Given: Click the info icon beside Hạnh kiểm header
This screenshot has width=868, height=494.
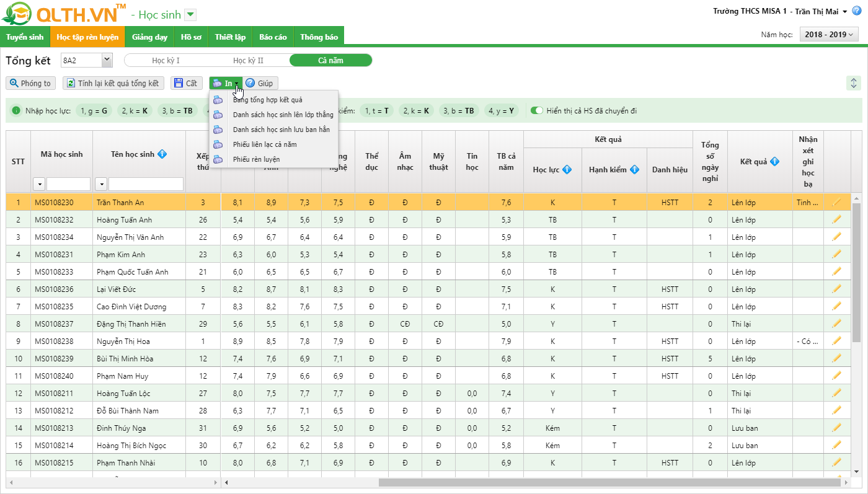Looking at the screenshot, I should click(x=634, y=170).
